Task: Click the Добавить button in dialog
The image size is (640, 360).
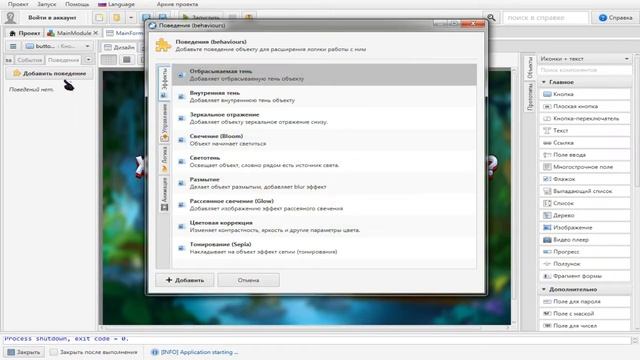Action: pos(185,280)
